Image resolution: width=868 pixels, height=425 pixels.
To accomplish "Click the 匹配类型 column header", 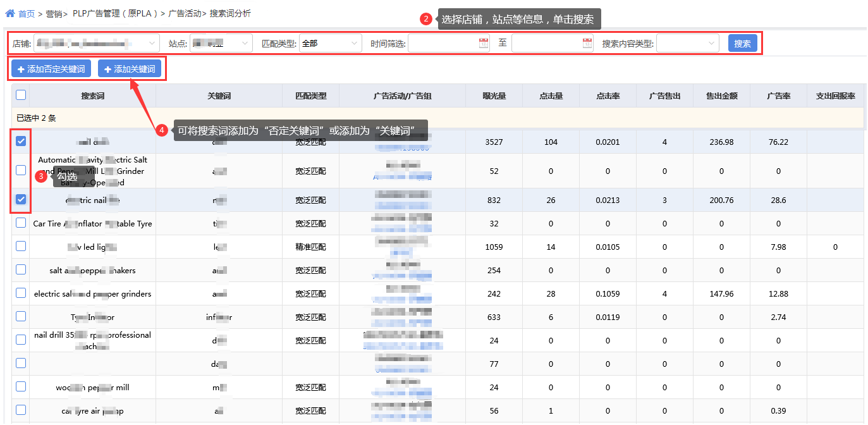I will click(x=311, y=96).
